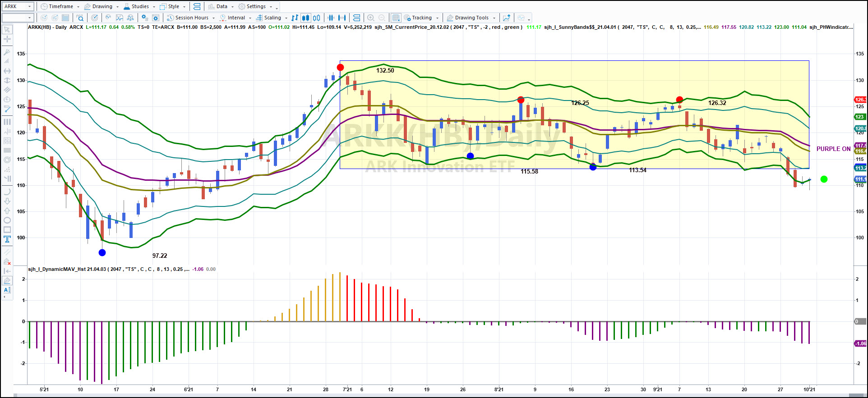The image size is (868, 398).
Task: Select the blue trend line tool
Action: pos(7,109)
